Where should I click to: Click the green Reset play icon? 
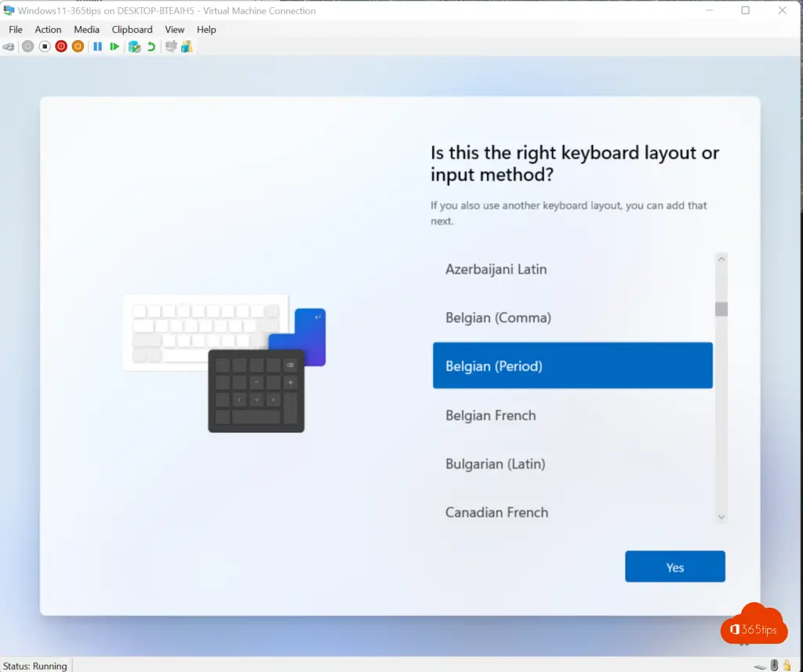pyautogui.click(x=114, y=47)
